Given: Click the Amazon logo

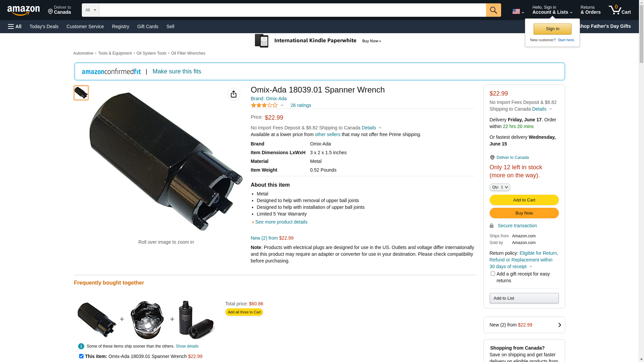Looking at the screenshot, I should pos(23,11).
